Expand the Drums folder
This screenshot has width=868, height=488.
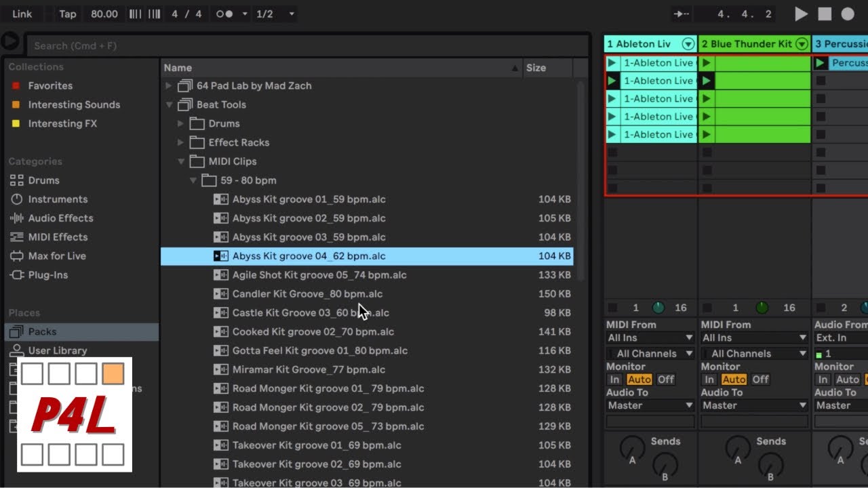(x=181, y=124)
